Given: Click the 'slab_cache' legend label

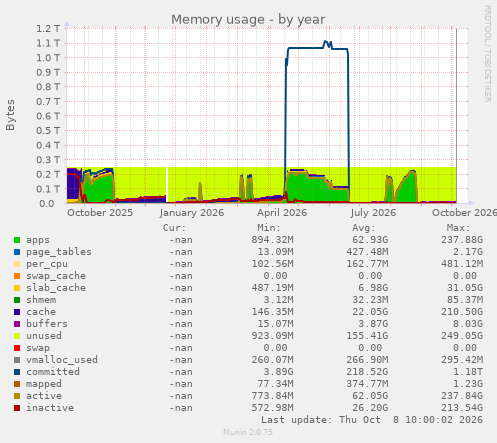Looking at the screenshot, I should 56,288.
